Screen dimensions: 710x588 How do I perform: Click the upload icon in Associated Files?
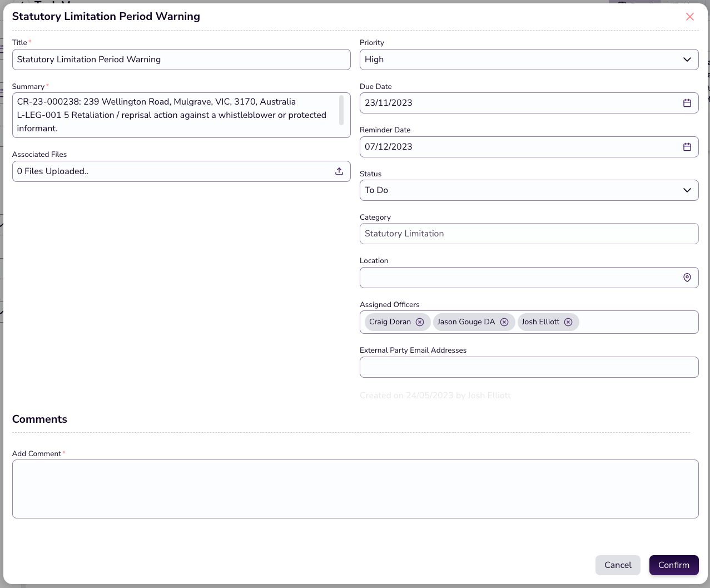click(x=339, y=171)
